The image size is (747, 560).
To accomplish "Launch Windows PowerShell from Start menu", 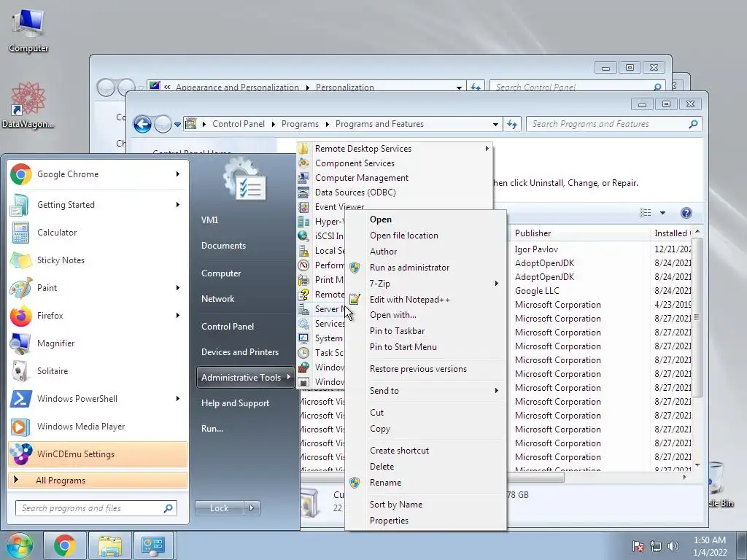I will point(98,399).
